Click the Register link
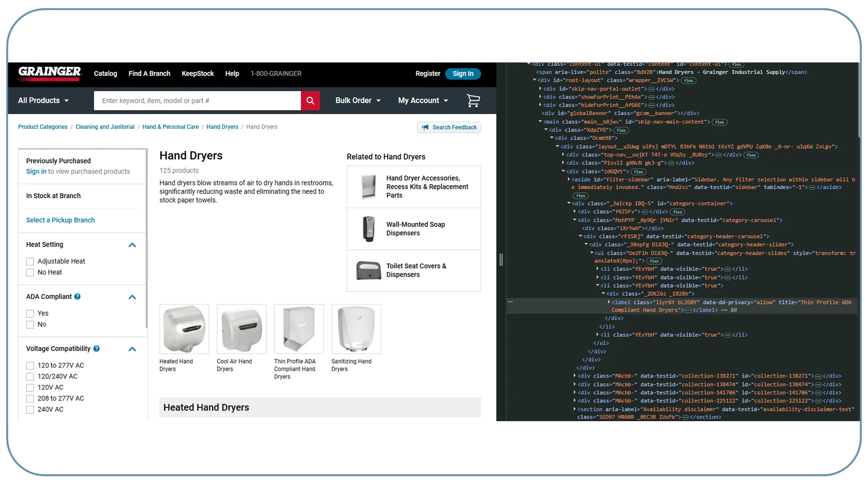The width and height of the screenshot is (868, 484). [x=428, y=73]
